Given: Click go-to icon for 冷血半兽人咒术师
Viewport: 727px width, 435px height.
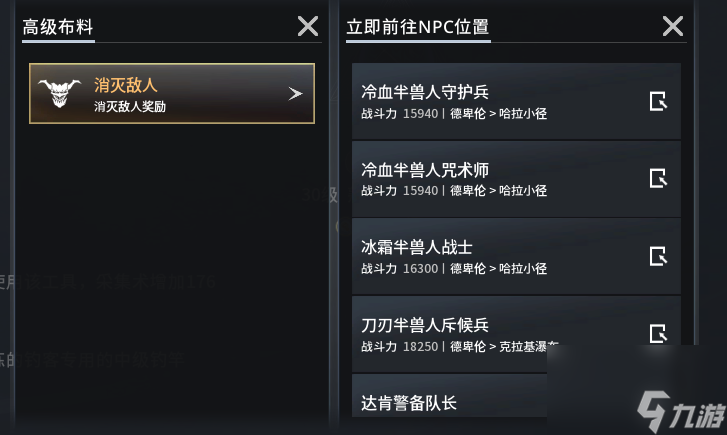Looking at the screenshot, I should tap(658, 179).
